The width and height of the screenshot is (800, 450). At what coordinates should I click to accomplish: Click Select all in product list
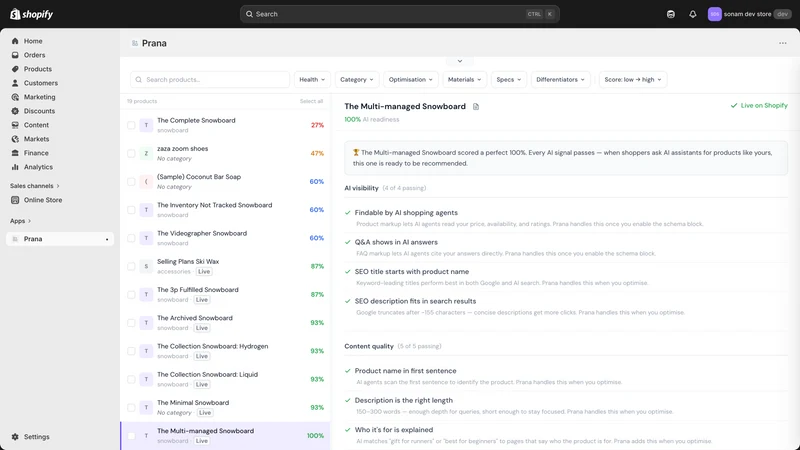pyautogui.click(x=311, y=101)
